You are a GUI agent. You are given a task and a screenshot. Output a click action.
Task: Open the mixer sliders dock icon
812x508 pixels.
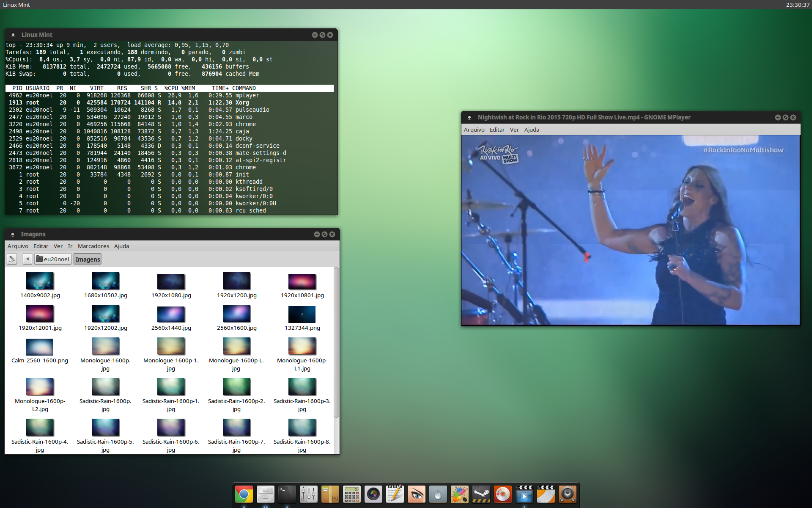pos(309,494)
